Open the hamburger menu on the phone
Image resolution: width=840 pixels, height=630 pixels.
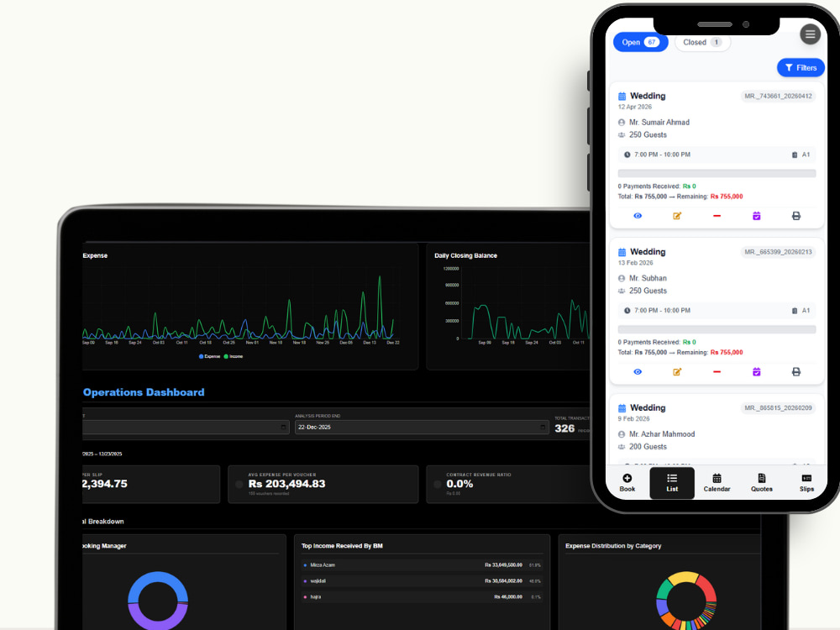810,34
